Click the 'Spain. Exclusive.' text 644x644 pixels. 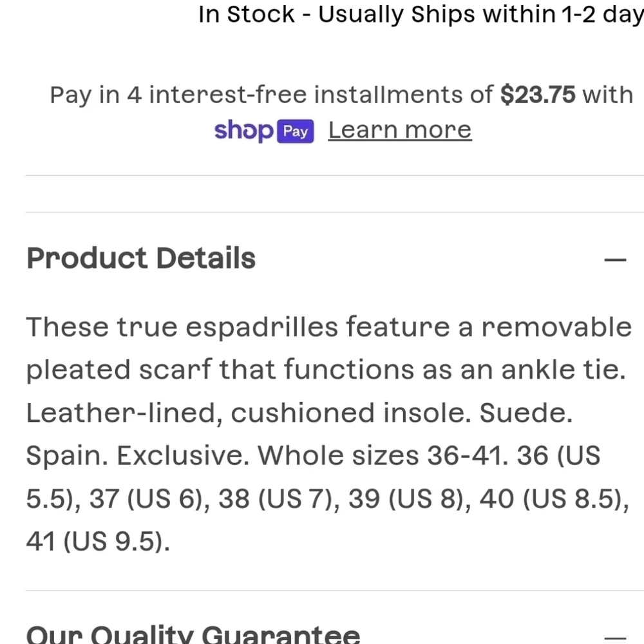point(137,455)
